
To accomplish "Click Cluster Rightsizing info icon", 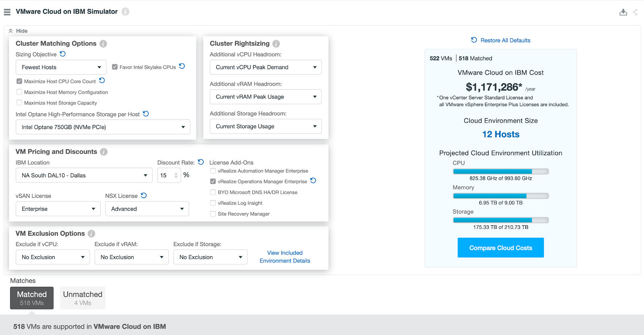I will click(x=276, y=43).
